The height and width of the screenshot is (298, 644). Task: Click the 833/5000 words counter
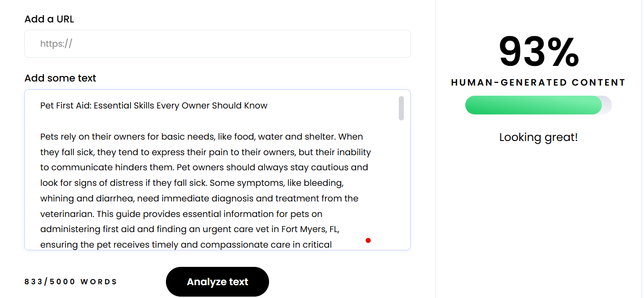pos(71,282)
